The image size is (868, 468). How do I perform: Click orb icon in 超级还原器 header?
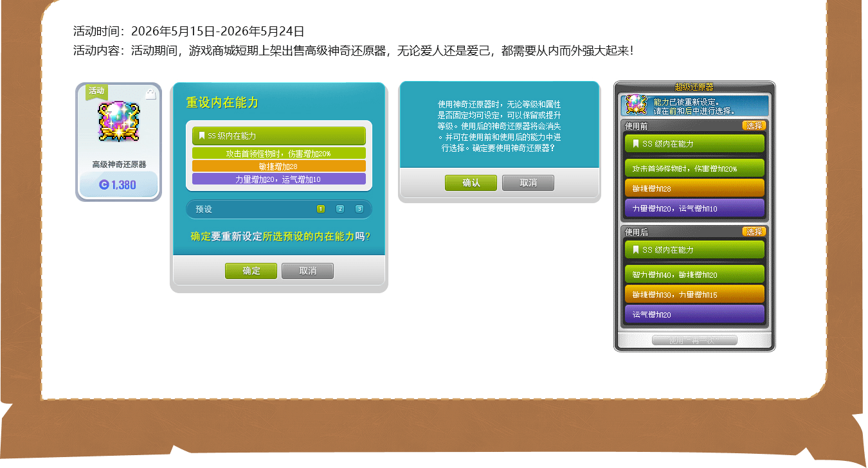[636, 105]
